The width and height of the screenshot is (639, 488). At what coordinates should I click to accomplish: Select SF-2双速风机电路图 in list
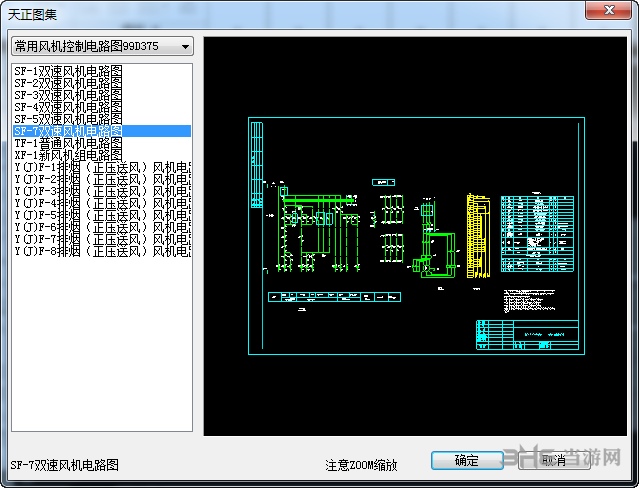[68, 83]
